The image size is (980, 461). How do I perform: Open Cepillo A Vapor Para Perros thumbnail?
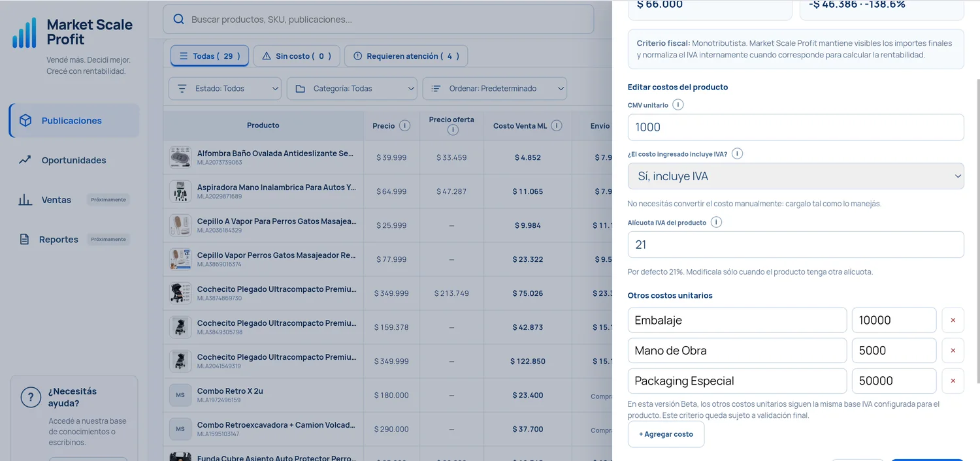pyautogui.click(x=180, y=225)
